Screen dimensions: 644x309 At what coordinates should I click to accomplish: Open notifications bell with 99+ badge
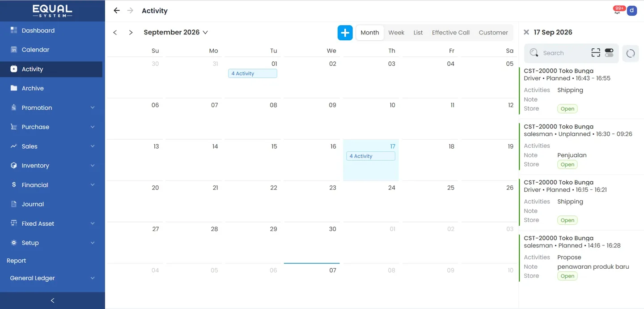coord(618,10)
